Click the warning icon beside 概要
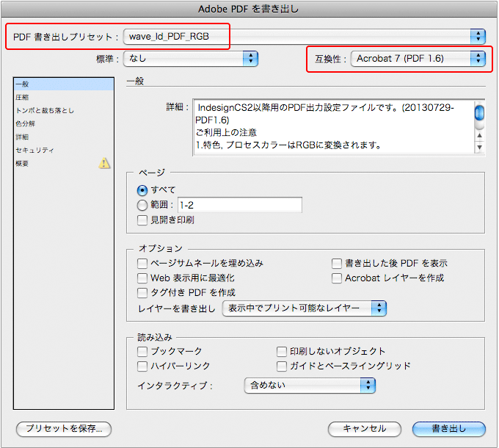This screenshot has height=448, width=499. tap(105, 163)
